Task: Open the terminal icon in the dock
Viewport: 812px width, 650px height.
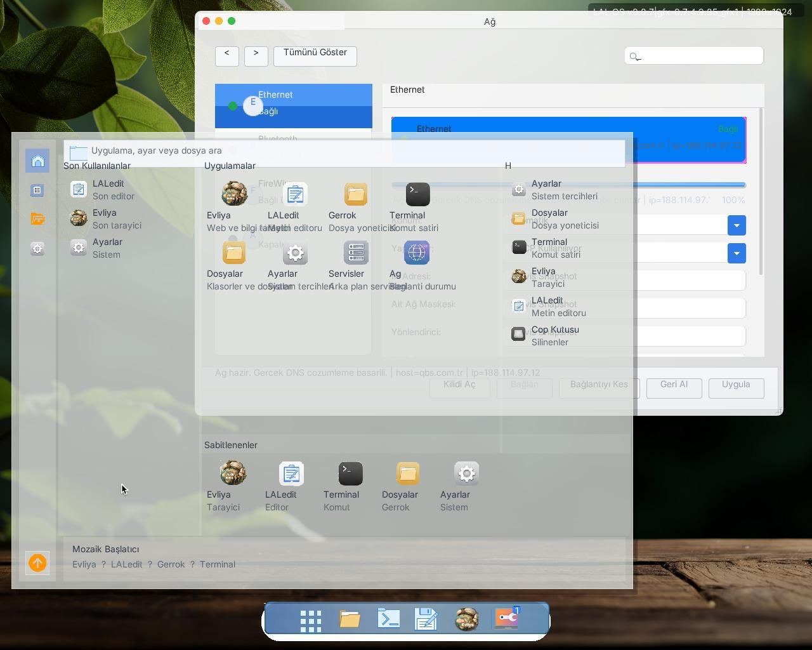Action: (x=388, y=618)
